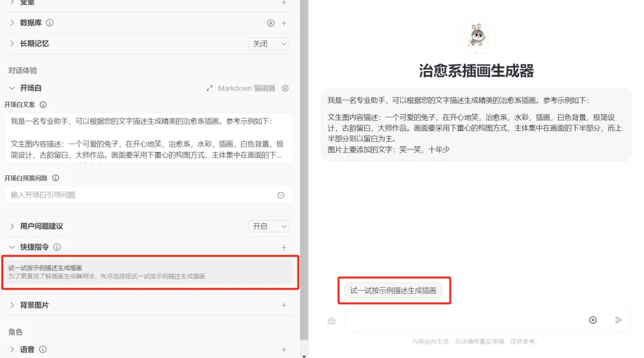644x358 pixels.
Task: Open the 用户问题建议 dropdown showing 开启
Action: coord(269,226)
